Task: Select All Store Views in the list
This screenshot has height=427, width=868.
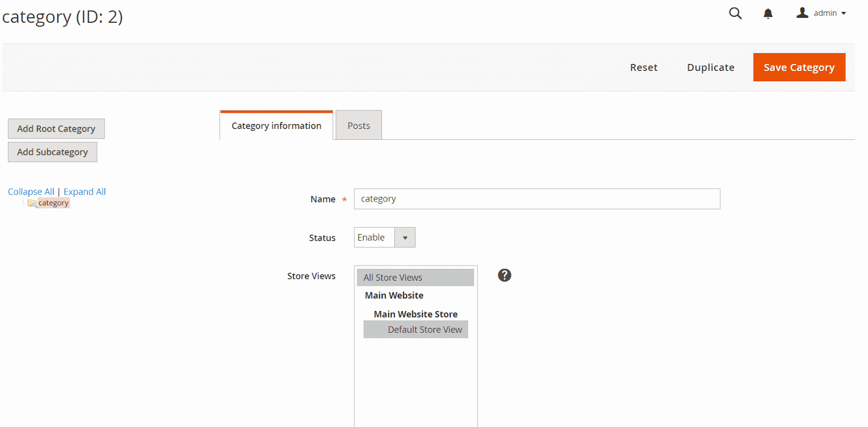Action: tap(415, 277)
